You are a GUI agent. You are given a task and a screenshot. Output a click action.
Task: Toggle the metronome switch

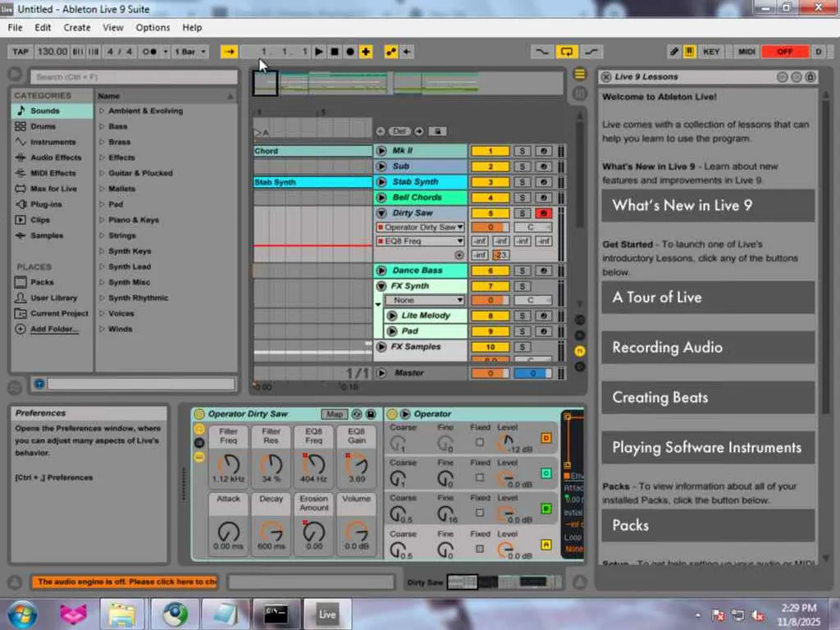[x=149, y=52]
